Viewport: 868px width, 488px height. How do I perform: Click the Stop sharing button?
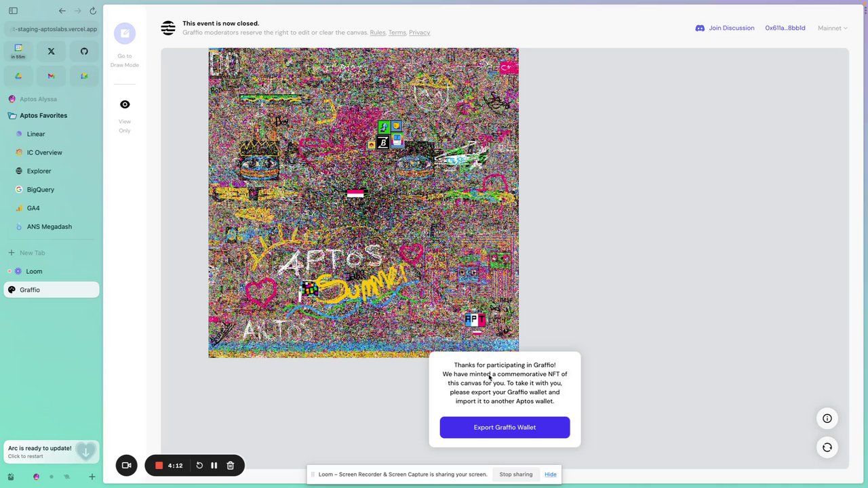(516, 474)
